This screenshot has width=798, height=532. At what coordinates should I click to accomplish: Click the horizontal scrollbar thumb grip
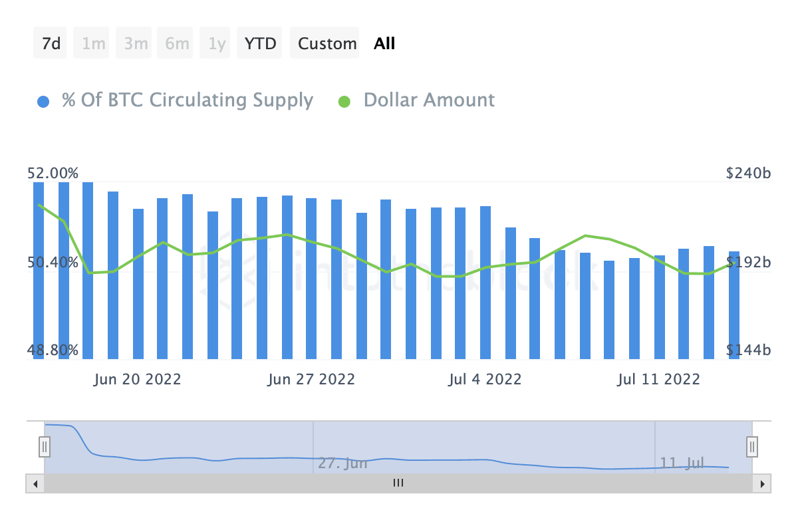(398, 483)
